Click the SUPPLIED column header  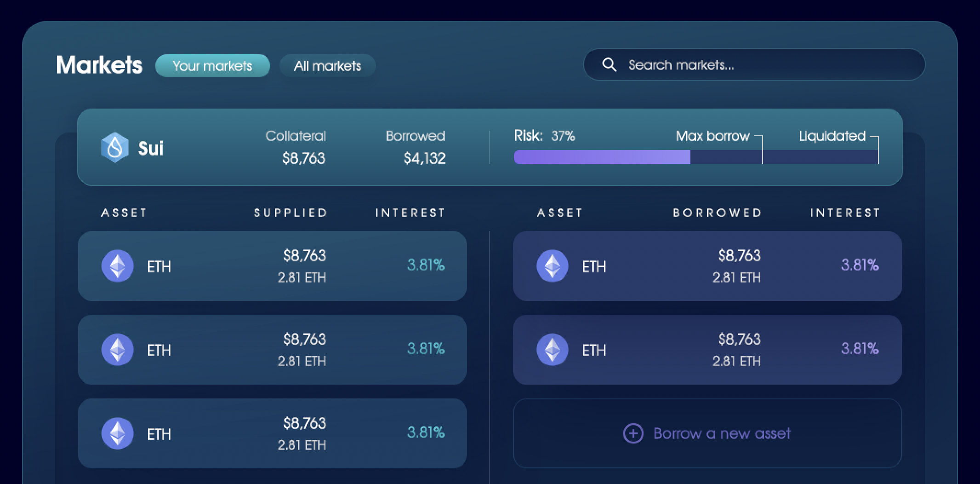pyautogui.click(x=291, y=213)
